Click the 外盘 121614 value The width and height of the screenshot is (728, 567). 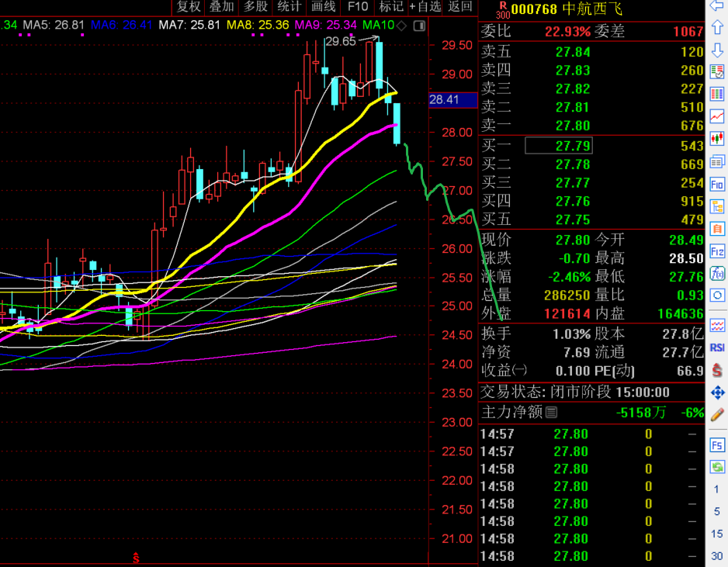[x=567, y=313]
